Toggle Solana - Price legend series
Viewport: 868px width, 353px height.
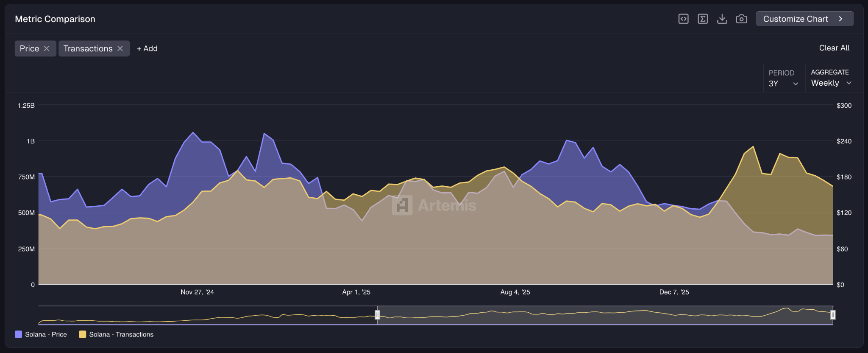coord(41,334)
